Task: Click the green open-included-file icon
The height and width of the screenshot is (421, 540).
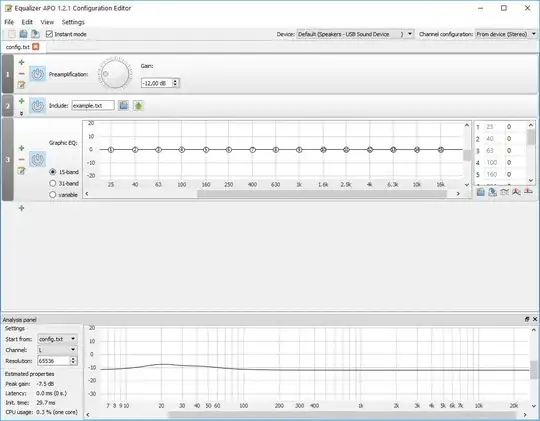Action: [x=138, y=105]
